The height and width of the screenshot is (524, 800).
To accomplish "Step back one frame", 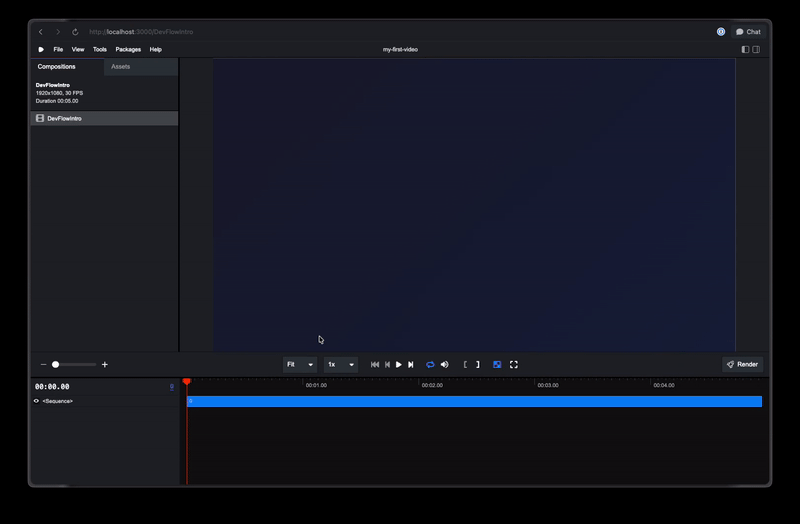I will [x=387, y=364].
